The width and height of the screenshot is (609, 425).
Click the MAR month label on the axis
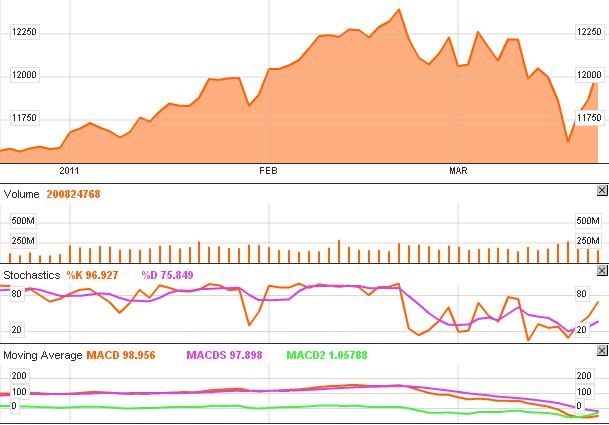pos(456,170)
